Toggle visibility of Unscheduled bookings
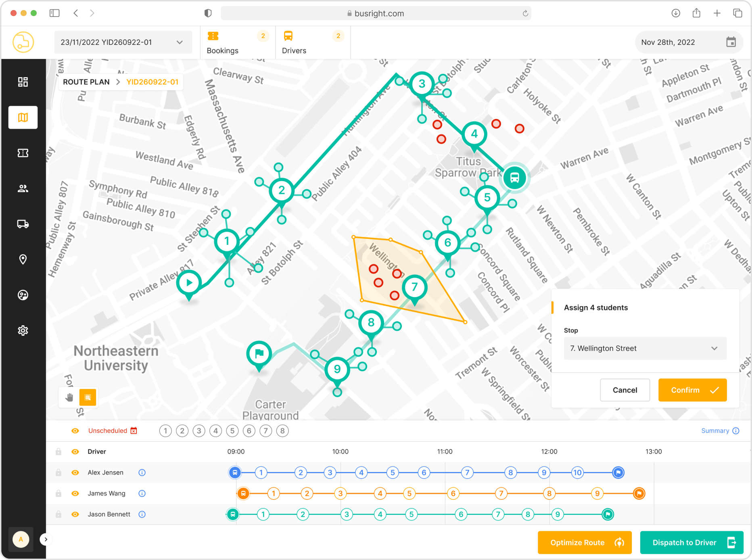The width and height of the screenshot is (752, 560). coord(75,430)
